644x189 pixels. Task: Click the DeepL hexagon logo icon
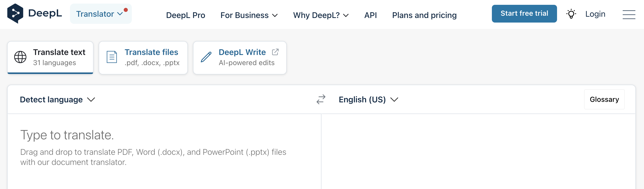15,14
